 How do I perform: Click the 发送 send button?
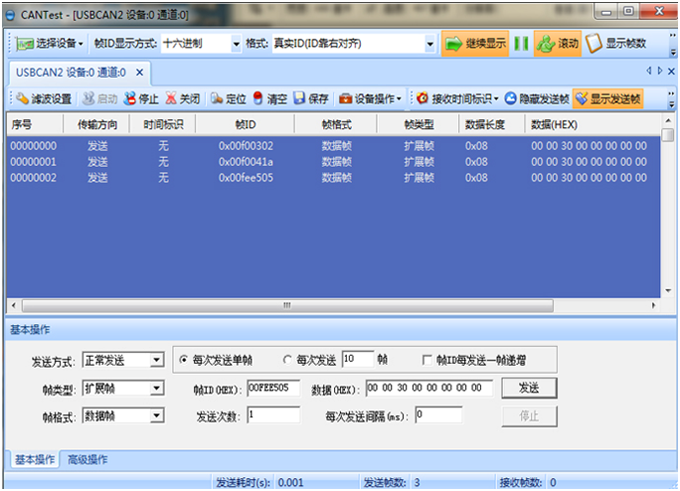[x=529, y=388]
